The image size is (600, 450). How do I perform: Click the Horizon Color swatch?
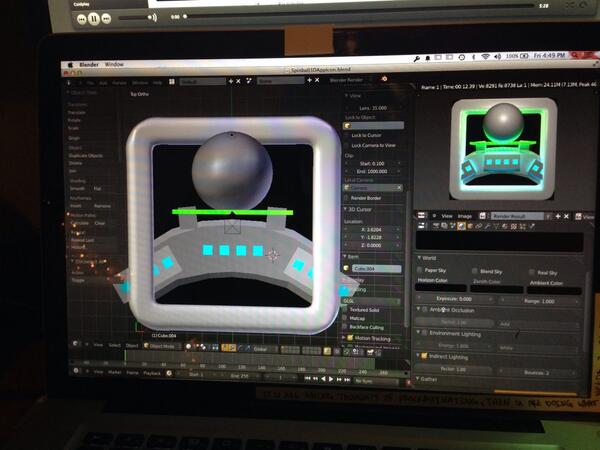point(441,288)
